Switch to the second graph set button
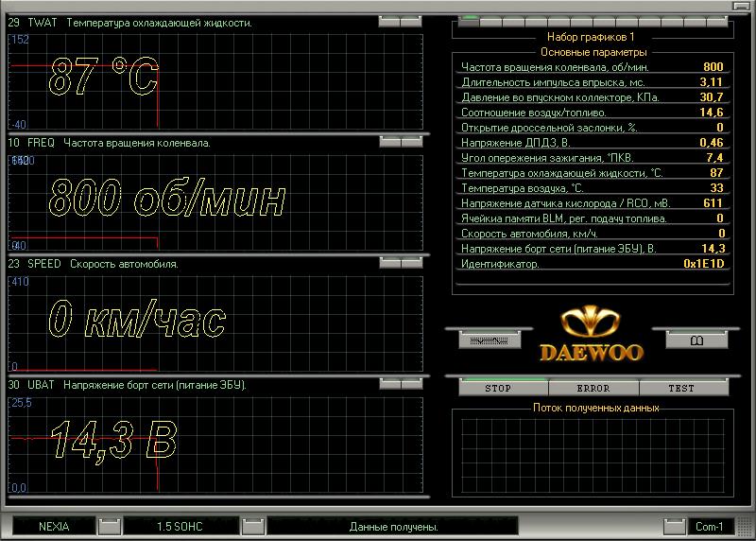 [x=490, y=21]
